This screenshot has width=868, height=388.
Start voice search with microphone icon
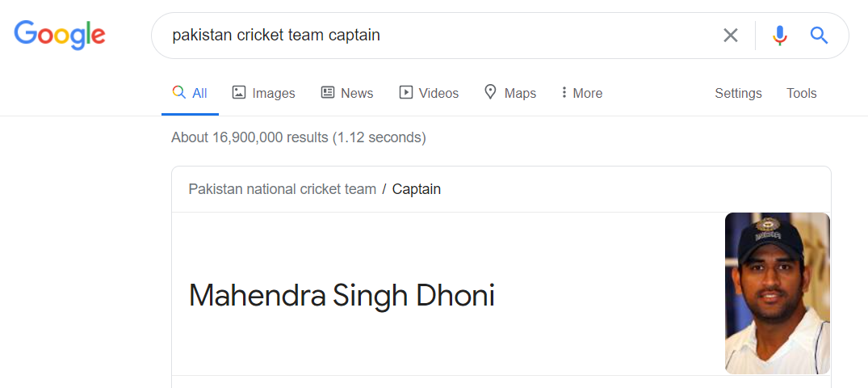(779, 36)
